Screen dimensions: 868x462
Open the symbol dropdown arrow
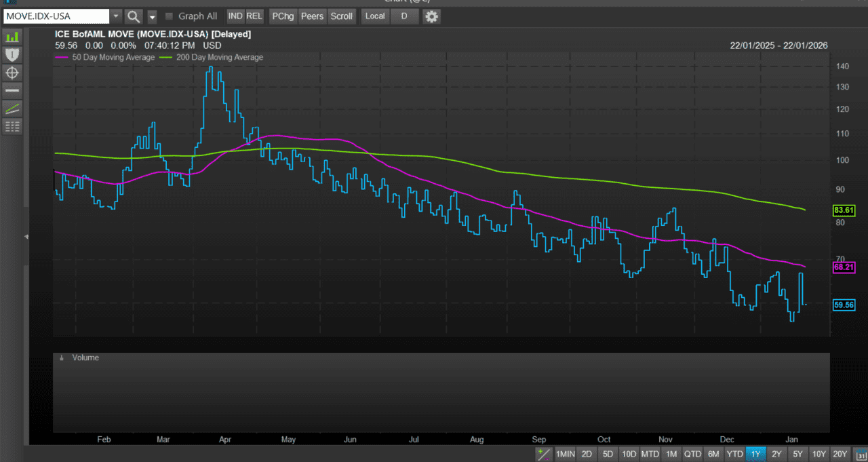point(115,16)
